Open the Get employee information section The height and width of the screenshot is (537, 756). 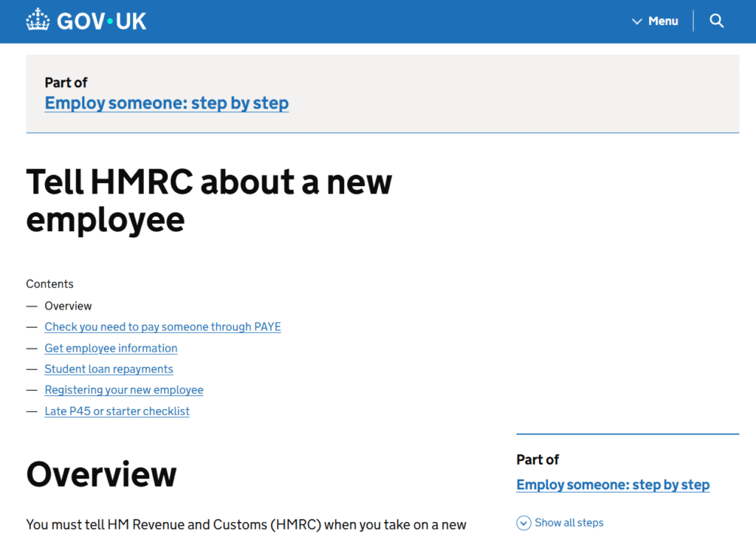tap(111, 348)
